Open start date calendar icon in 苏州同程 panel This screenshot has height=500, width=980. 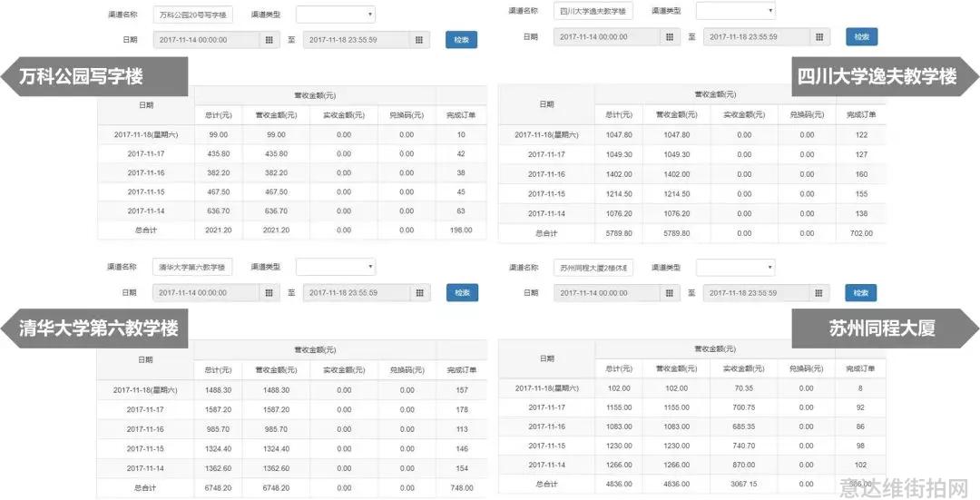pyautogui.click(x=670, y=293)
